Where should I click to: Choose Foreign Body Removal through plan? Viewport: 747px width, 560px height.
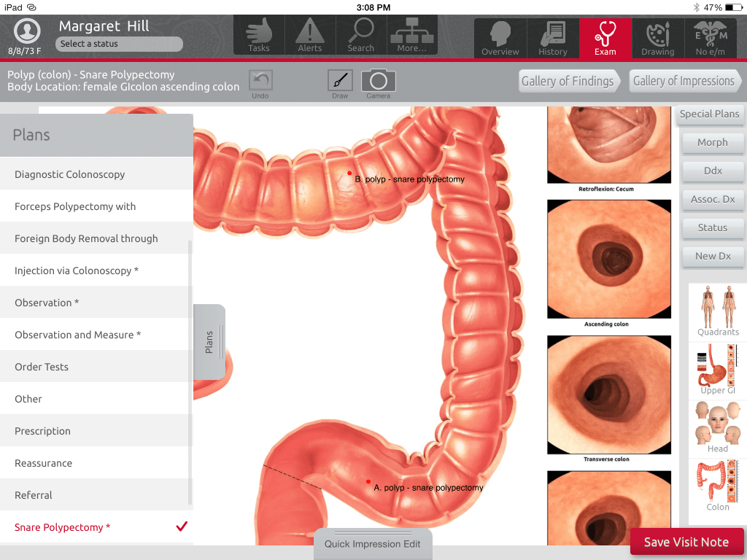click(97, 238)
